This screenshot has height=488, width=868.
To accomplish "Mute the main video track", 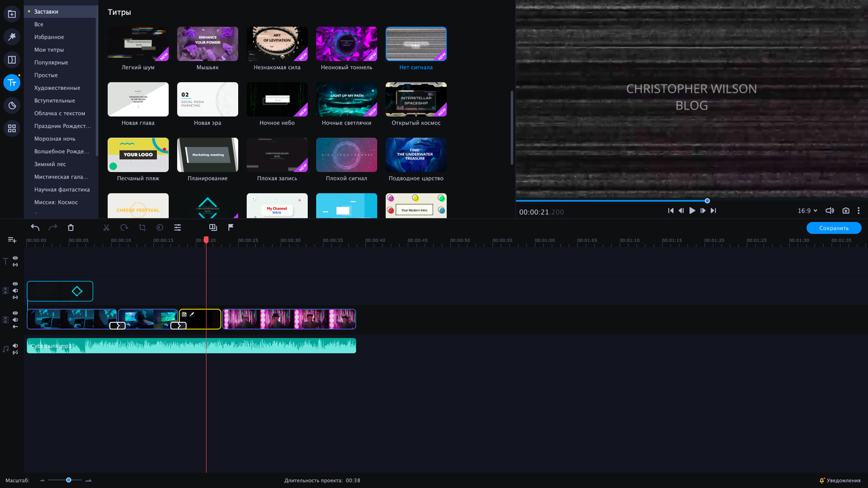I will pos(15,320).
